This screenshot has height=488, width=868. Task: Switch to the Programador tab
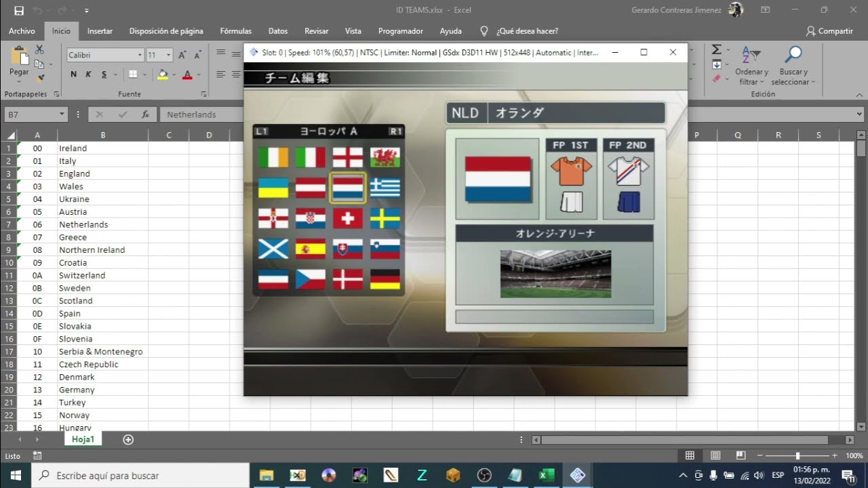400,31
